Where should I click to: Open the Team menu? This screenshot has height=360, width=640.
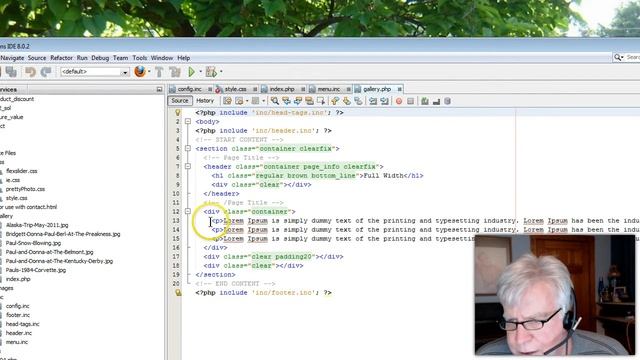(x=120, y=58)
